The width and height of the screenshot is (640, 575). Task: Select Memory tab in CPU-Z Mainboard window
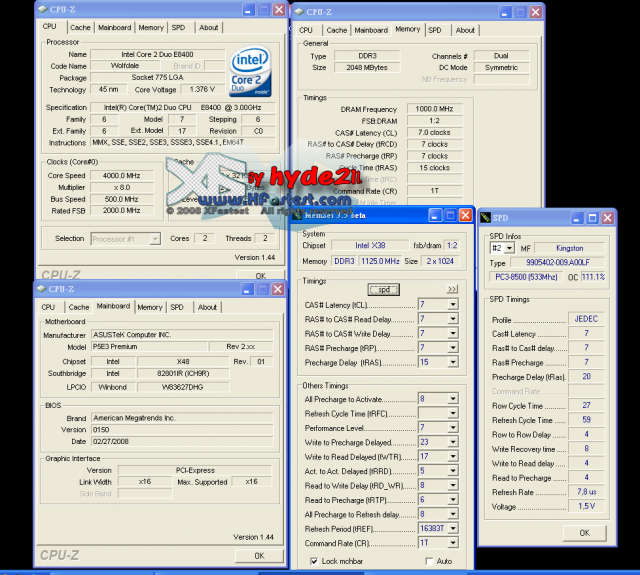tap(150, 307)
